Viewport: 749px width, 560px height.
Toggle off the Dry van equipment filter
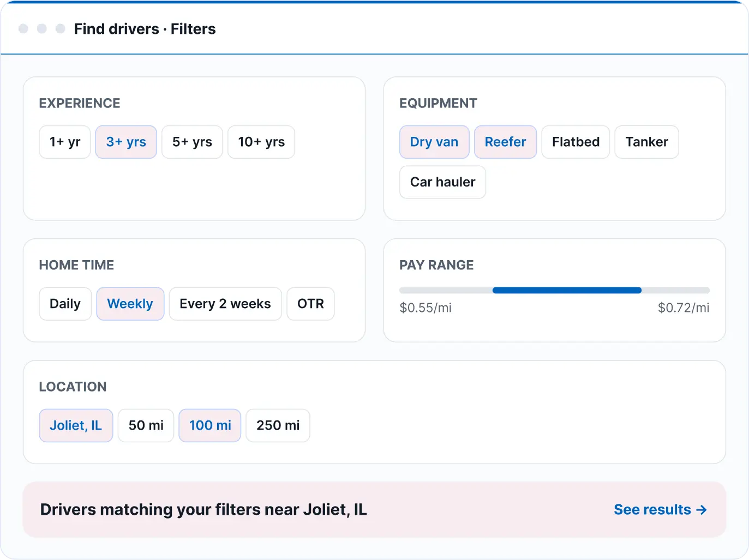[434, 142]
